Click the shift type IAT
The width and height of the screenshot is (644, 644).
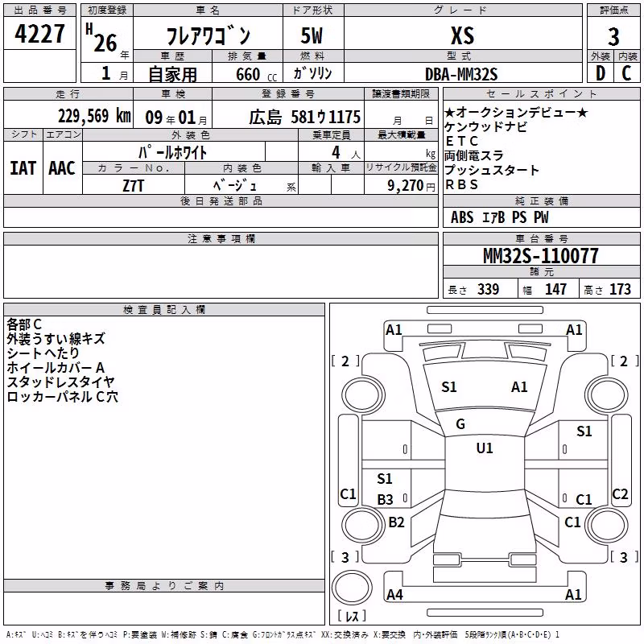point(23,168)
